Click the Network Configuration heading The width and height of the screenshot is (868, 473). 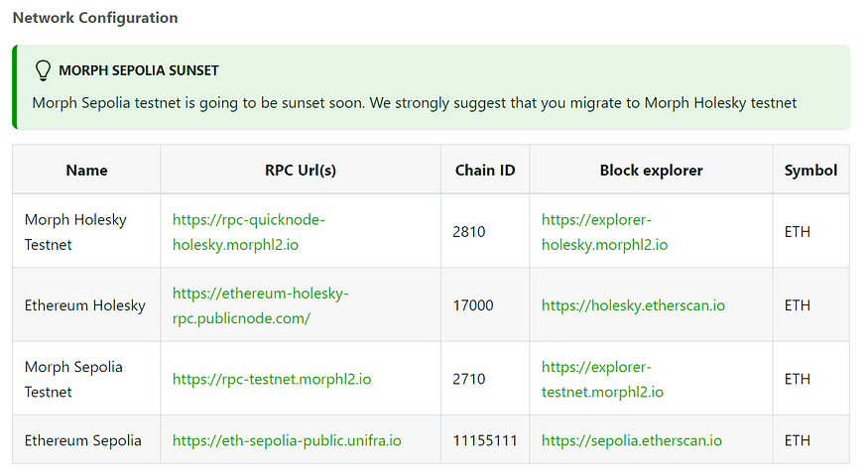point(95,18)
